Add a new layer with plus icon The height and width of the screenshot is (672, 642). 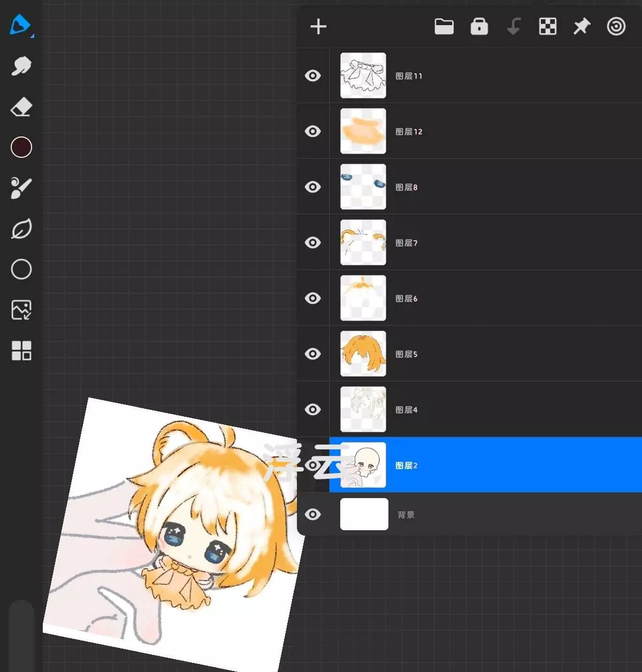(x=318, y=26)
